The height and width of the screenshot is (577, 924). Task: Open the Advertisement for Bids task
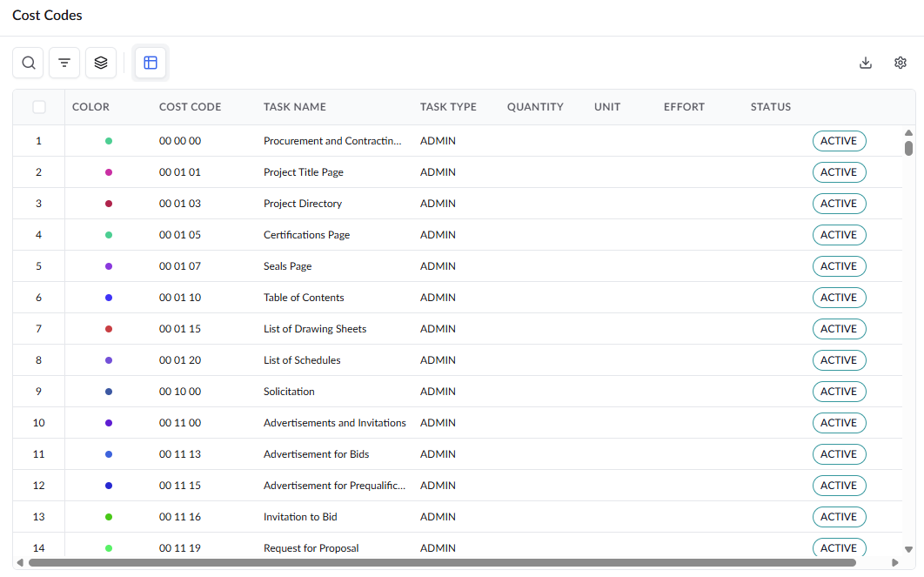click(316, 453)
